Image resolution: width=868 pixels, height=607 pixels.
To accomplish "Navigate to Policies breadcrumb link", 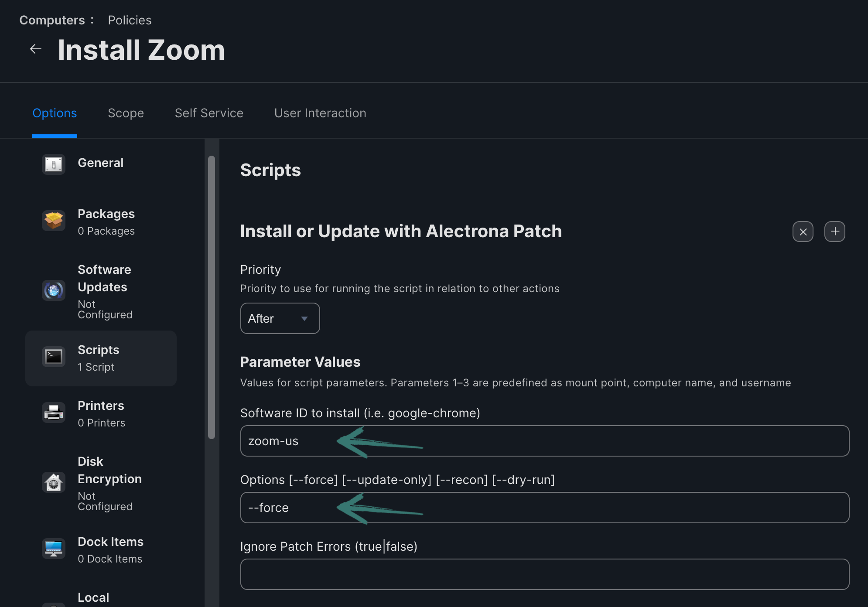I will [x=130, y=20].
